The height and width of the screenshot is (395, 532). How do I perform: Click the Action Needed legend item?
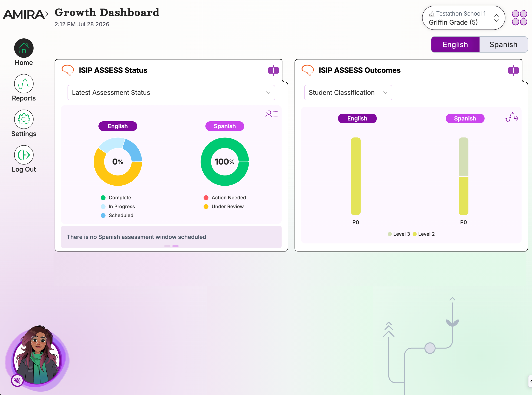[x=225, y=197]
